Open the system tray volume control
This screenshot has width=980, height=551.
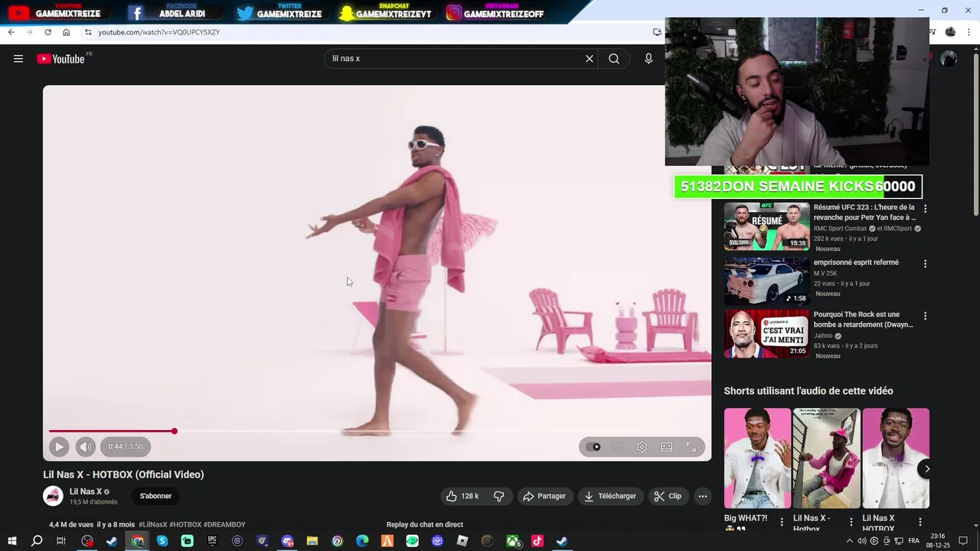(x=862, y=541)
